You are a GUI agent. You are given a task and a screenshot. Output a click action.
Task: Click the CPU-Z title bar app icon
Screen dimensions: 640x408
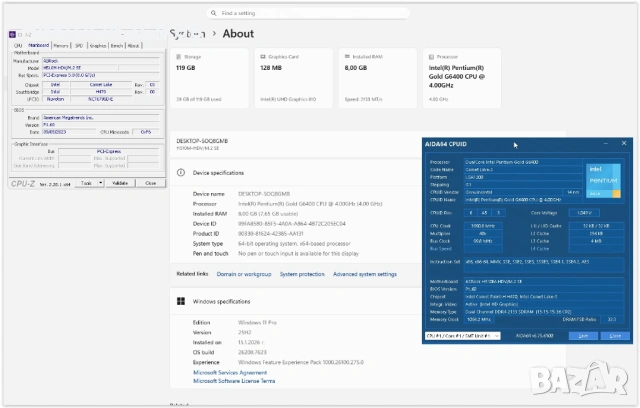pos(12,35)
